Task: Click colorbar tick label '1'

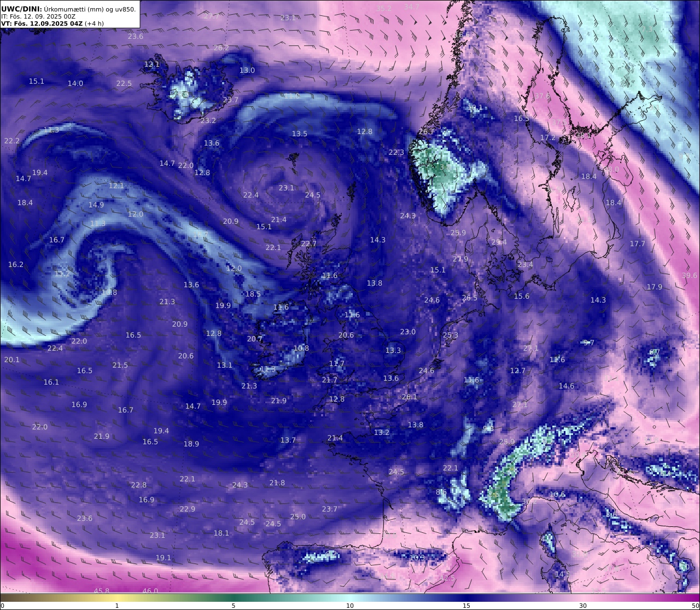Action: 116,606
